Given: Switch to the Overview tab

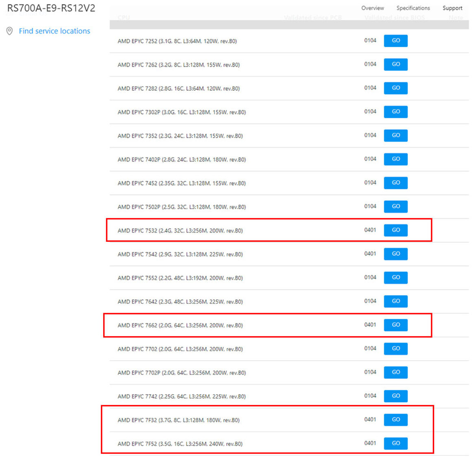Looking at the screenshot, I should click(x=373, y=8).
